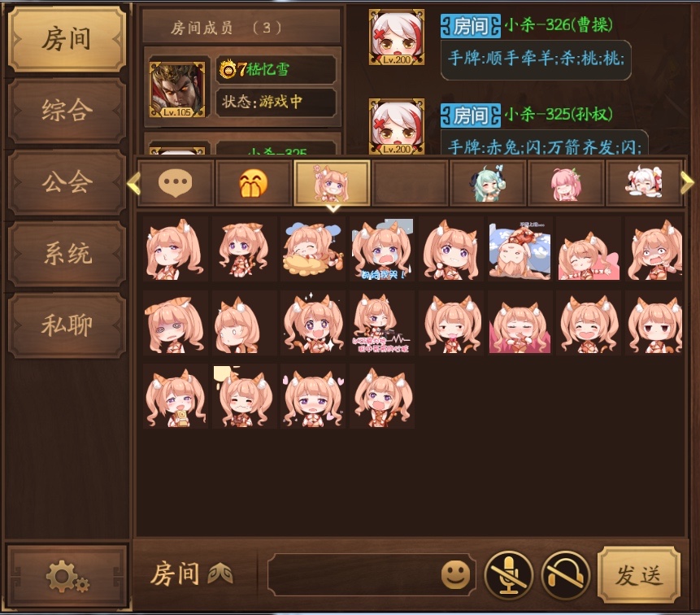Open the gear settings icon
This screenshot has height=615, width=700.
tap(67, 577)
